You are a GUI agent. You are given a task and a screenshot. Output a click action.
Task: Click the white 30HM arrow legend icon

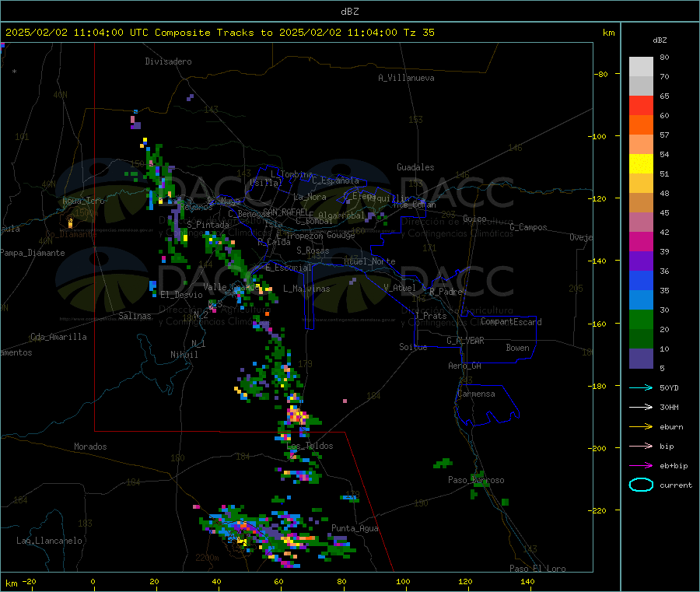tap(641, 407)
